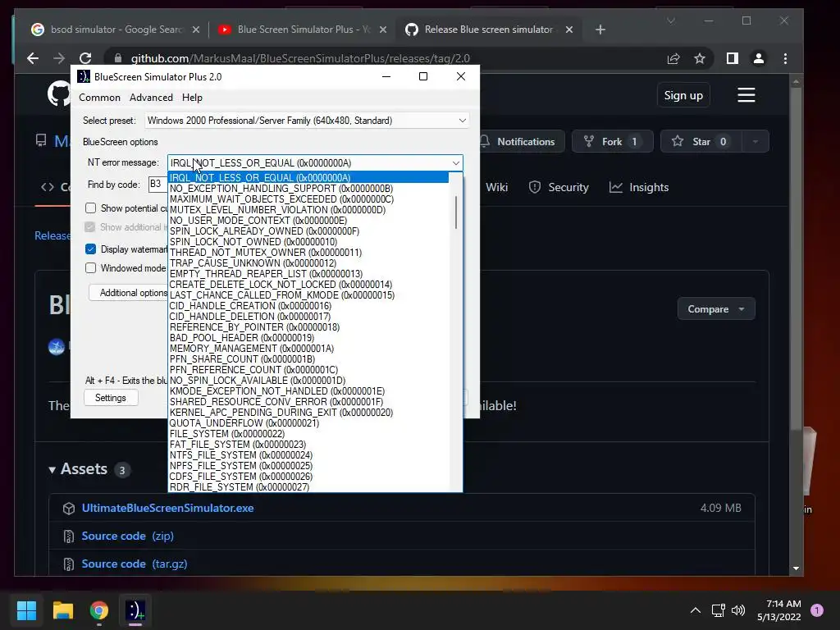840x630 pixels.
Task: Click the Settings button in simulator
Action: [x=111, y=398]
